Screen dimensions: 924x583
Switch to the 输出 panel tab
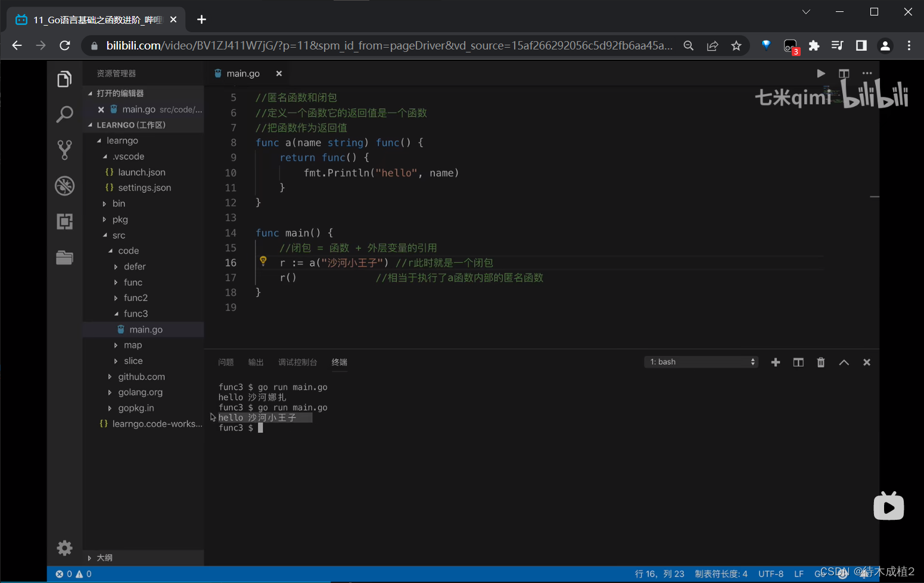click(256, 362)
